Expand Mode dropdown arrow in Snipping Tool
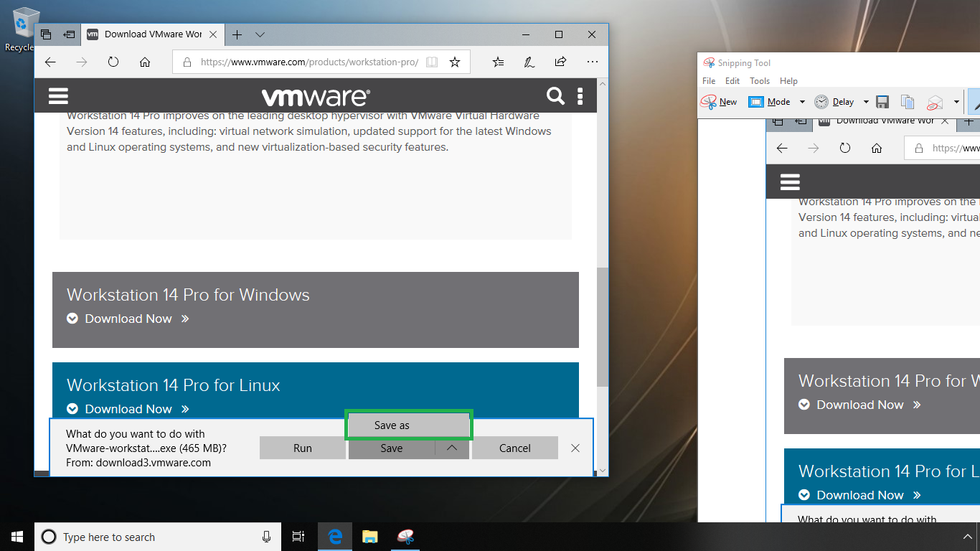Viewport: 980px width, 551px height. (x=802, y=102)
